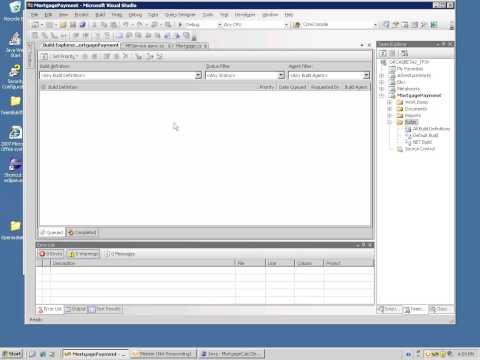Select the Default Build definition

(425, 136)
